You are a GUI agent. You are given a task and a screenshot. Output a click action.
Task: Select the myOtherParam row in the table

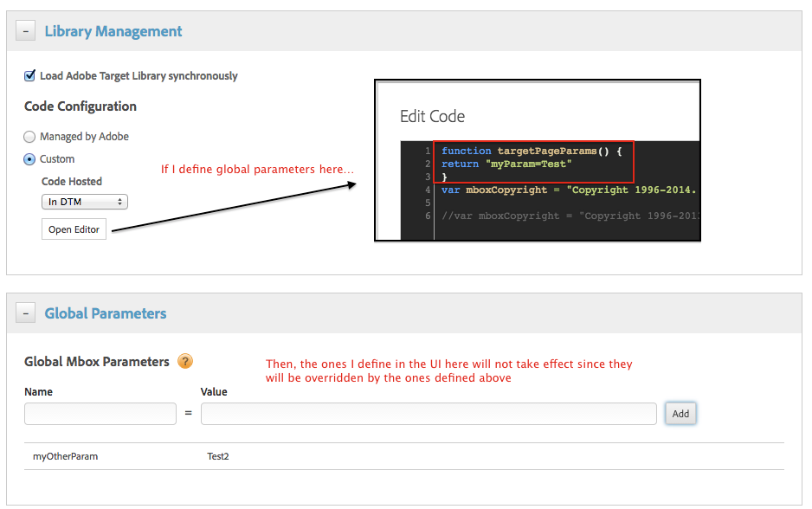click(x=65, y=456)
